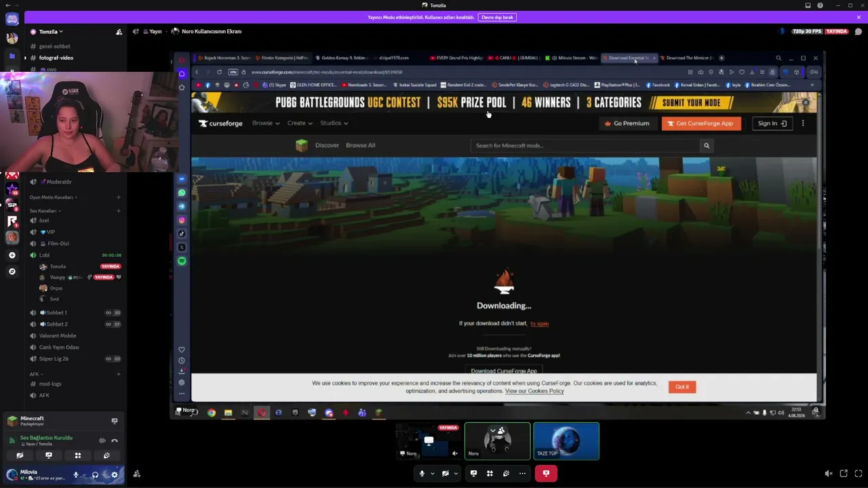Open soundboard button in voice panel
Screen dimensions: 868x488
[106, 455]
